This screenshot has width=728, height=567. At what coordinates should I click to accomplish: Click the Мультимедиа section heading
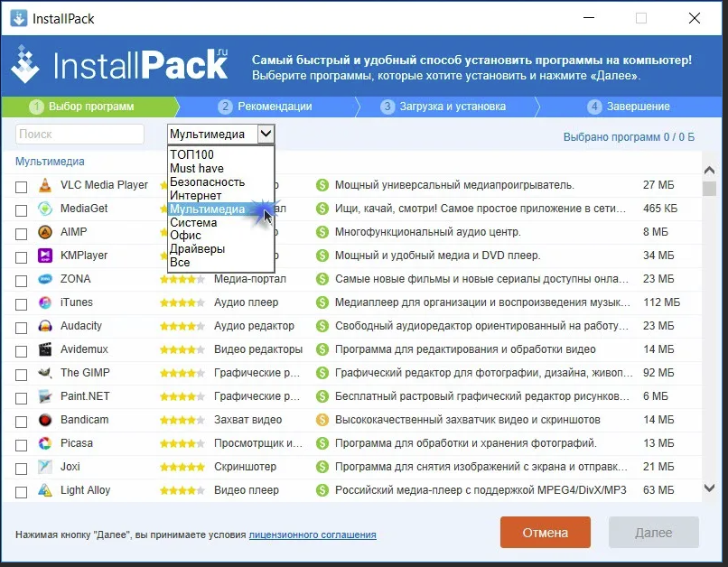pos(50,162)
